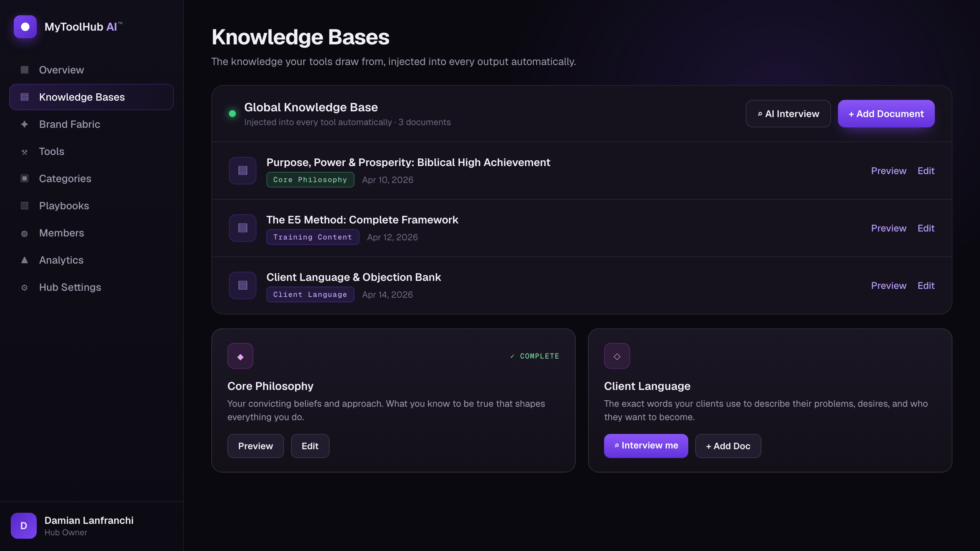Screen dimensions: 980x551
Task: Click the Knowledge Bases page title
Action: coord(301,37)
